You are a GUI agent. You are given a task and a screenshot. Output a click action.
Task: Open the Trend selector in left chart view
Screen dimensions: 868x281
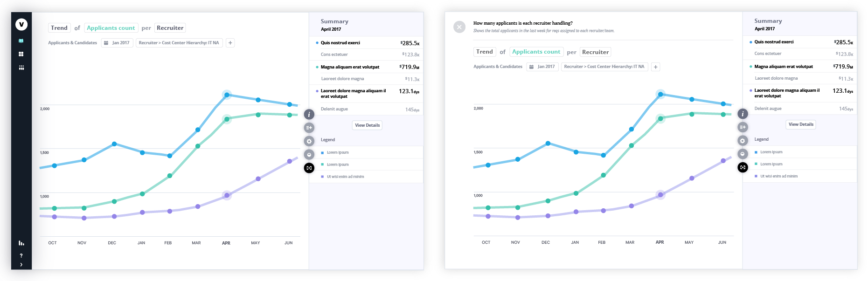coord(59,28)
